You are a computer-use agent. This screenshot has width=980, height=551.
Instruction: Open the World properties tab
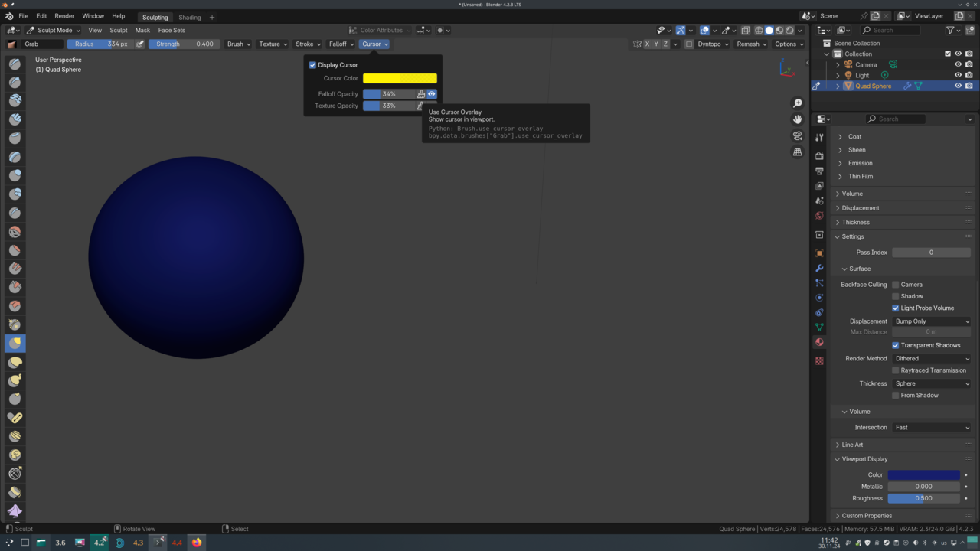[x=819, y=216]
